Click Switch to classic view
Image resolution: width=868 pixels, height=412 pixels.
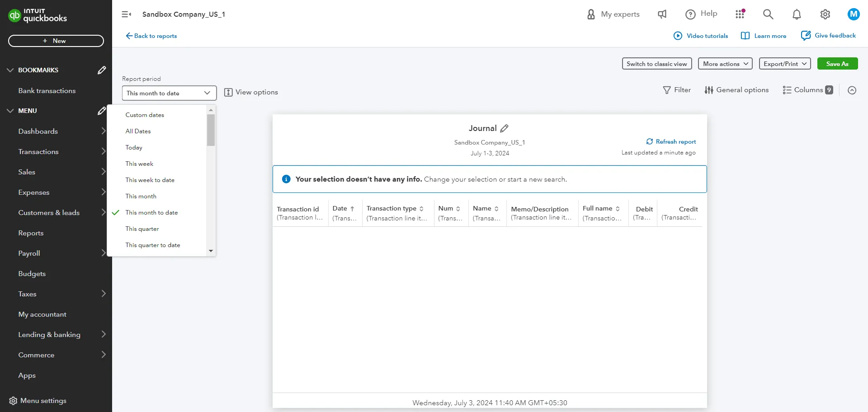click(657, 64)
